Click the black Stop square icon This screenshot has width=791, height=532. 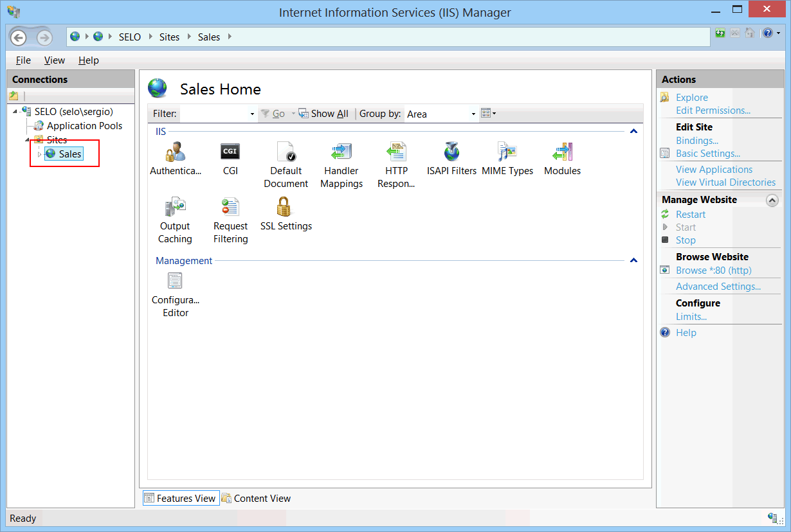665,240
